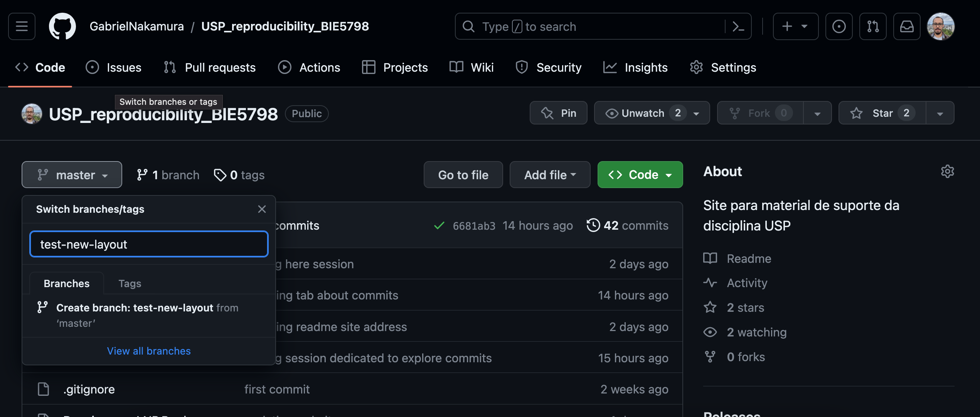980x417 pixels.
Task: Switch to the Actions tab
Action: pos(309,67)
